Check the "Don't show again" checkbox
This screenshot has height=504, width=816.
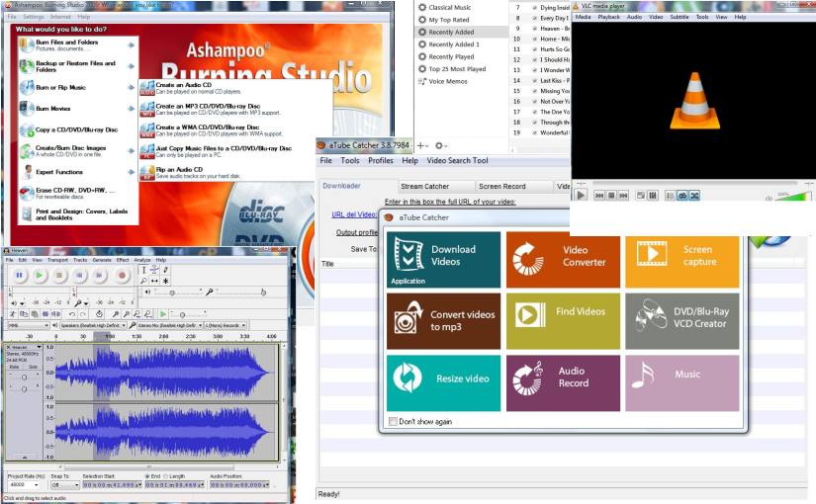(x=393, y=421)
